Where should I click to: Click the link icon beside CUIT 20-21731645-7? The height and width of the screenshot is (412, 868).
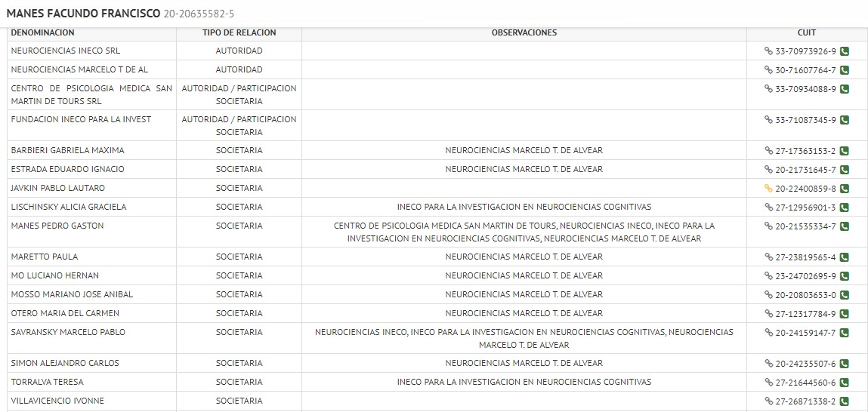[x=768, y=169]
